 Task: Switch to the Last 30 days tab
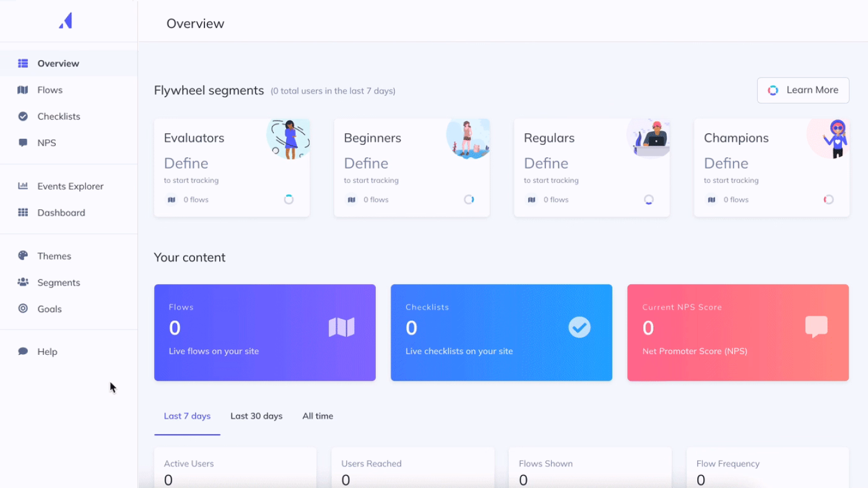click(x=256, y=416)
